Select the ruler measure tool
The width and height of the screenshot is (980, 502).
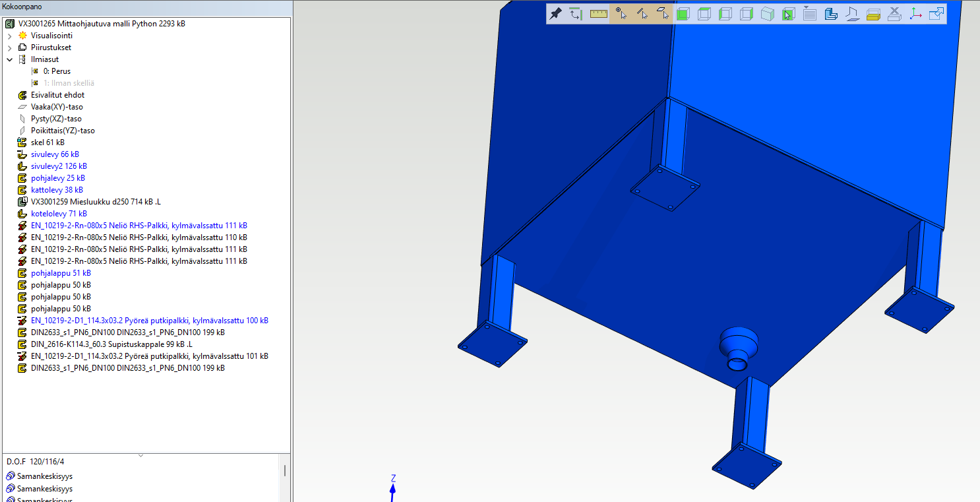click(599, 14)
